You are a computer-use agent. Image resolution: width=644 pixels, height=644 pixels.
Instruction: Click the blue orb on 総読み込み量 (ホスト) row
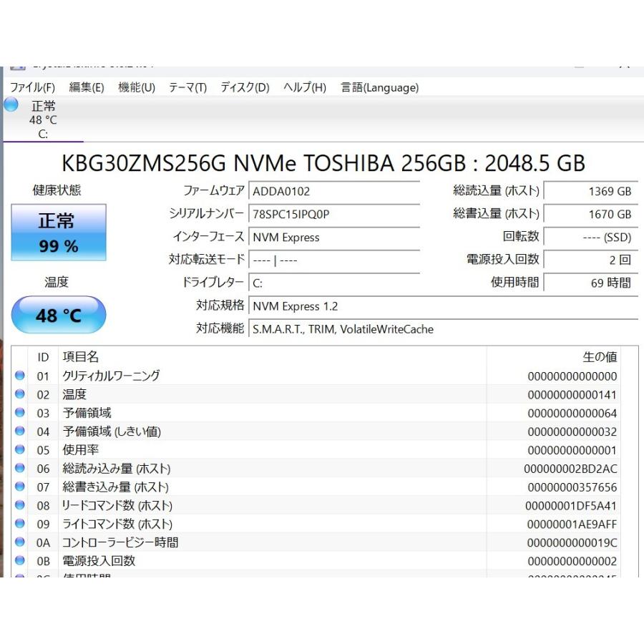[x=20, y=468]
